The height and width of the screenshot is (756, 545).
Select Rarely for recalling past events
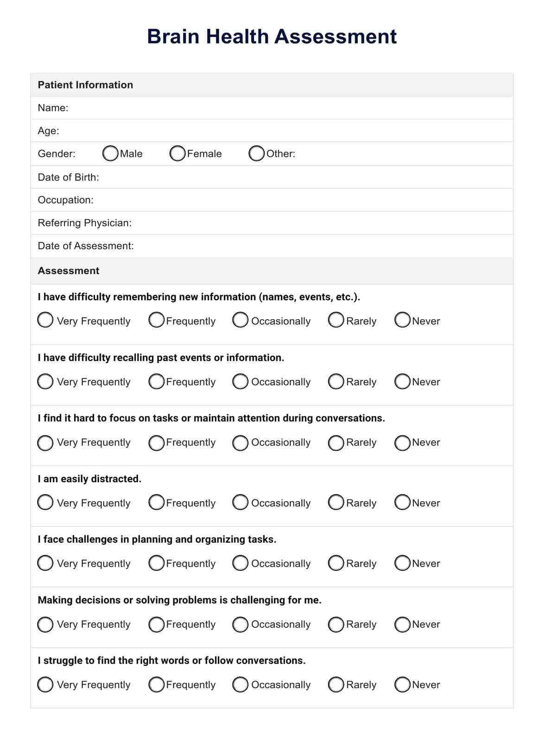coord(336,382)
